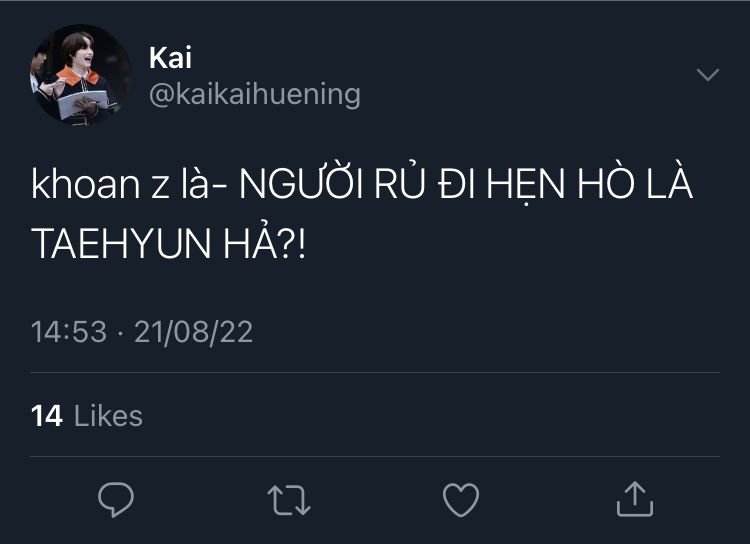Click the number 14 in the like count
The width and height of the screenshot is (750, 544).
[x=47, y=415]
